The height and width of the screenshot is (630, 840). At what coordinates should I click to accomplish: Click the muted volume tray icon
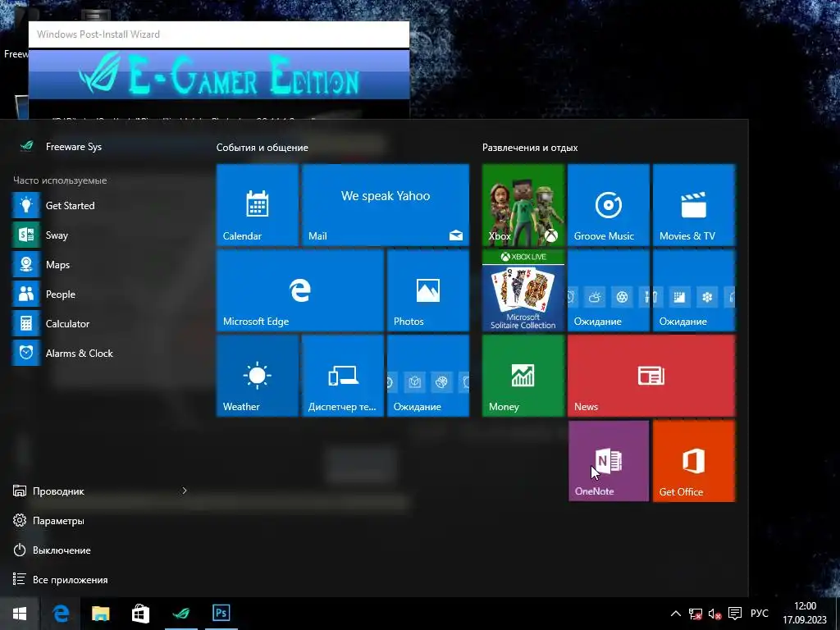714,614
